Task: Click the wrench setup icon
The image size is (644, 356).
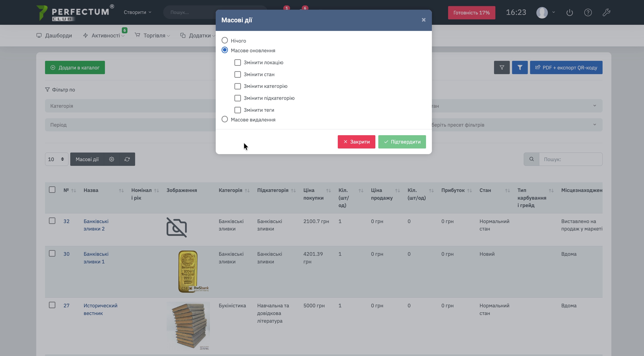Action: click(606, 13)
